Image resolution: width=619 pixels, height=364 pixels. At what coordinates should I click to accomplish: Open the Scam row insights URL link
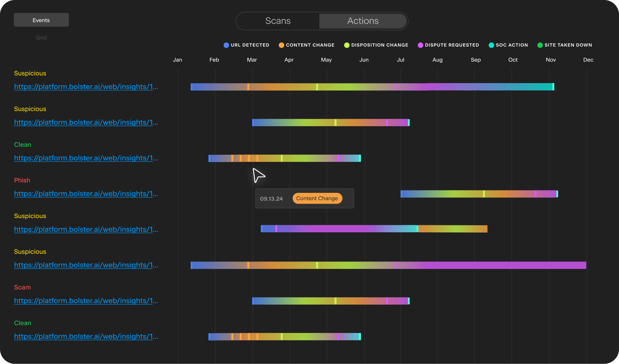[x=86, y=301]
